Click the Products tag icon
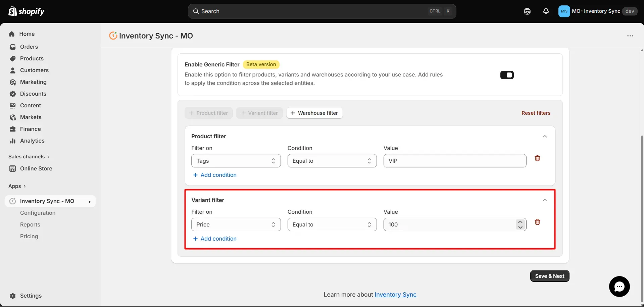The width and height of the screenshot is (644, 307). [13, 59]
